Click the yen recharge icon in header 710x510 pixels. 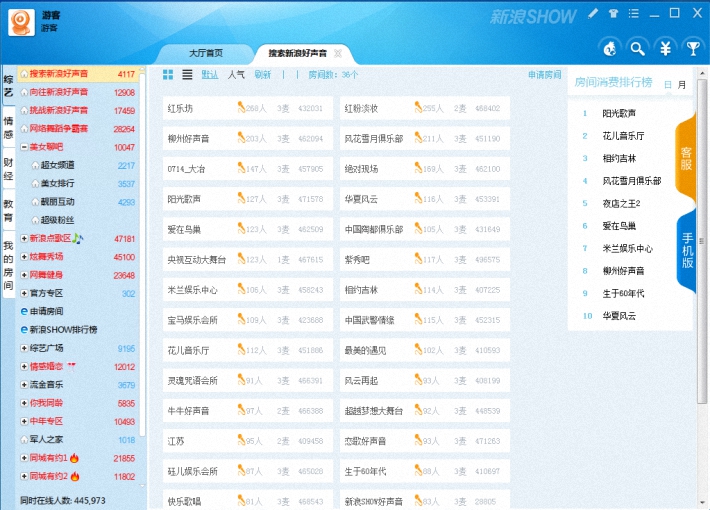pos(665,47)
